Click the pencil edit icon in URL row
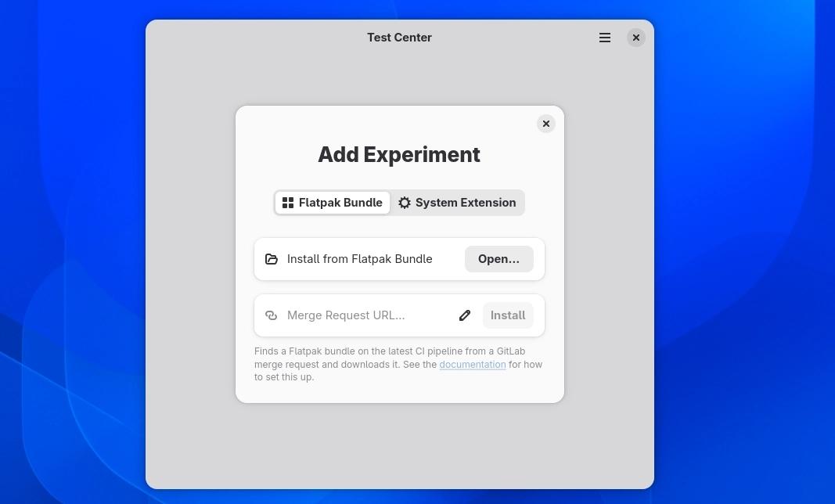This screenshot has height=504, width=835. click(x=465, y=315)
